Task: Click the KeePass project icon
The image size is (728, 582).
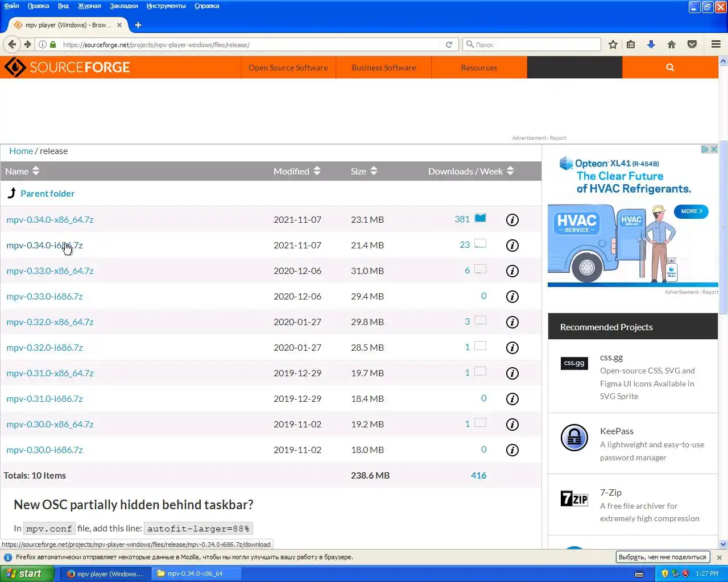Action: 574,438
